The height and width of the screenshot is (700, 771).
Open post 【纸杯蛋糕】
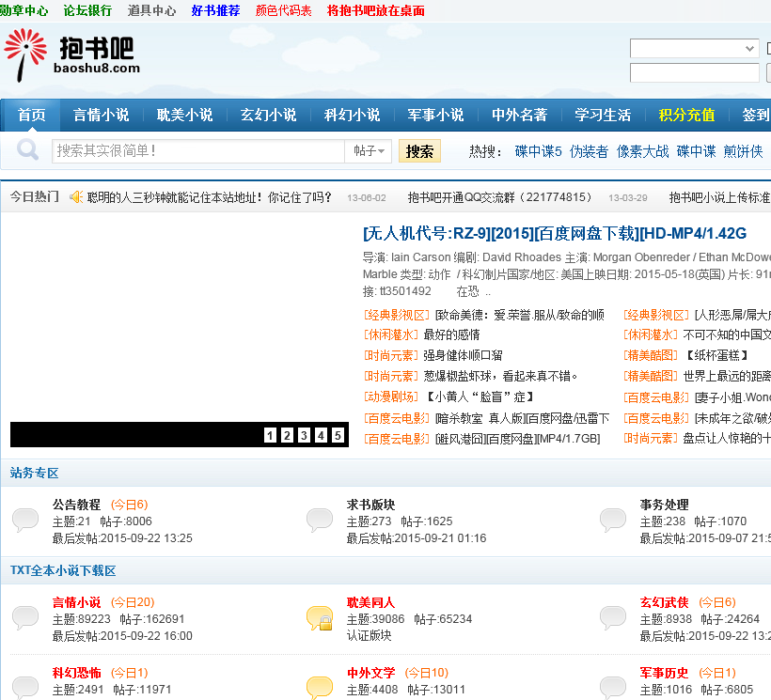(x=716, y=356)
